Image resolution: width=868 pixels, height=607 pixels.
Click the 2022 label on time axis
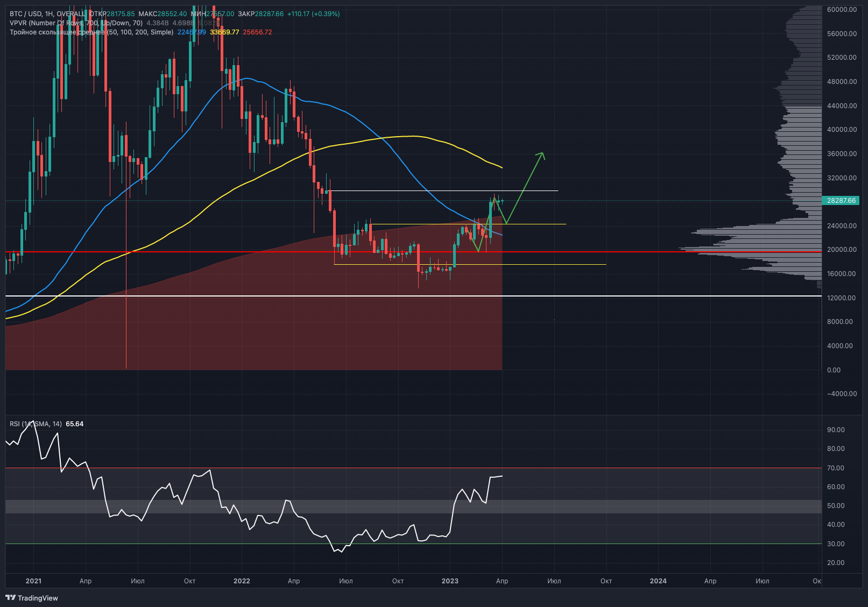pos(242,581)
